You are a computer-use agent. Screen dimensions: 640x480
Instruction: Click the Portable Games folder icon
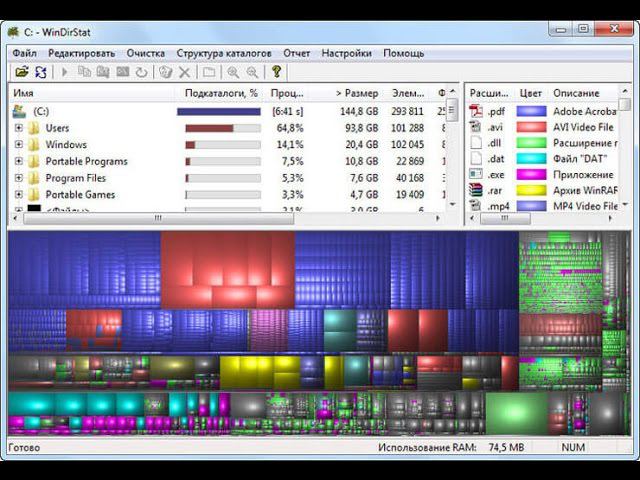[34, 195]
